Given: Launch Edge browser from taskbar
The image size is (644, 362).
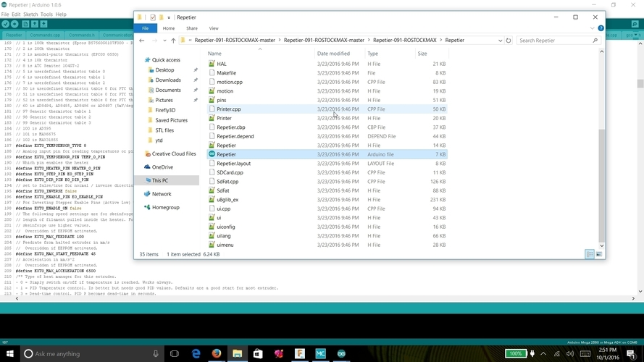Looking at the screenshot, I should pos(196,353).
